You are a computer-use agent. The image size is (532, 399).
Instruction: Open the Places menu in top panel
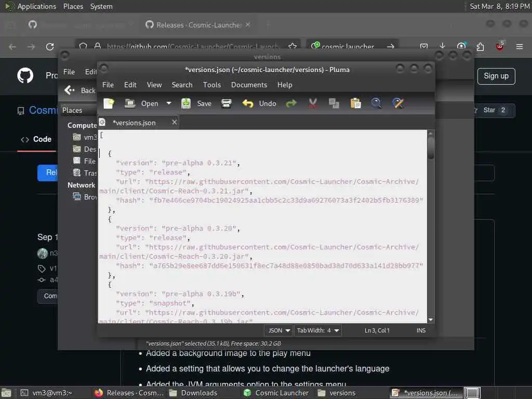click(73, 6)
